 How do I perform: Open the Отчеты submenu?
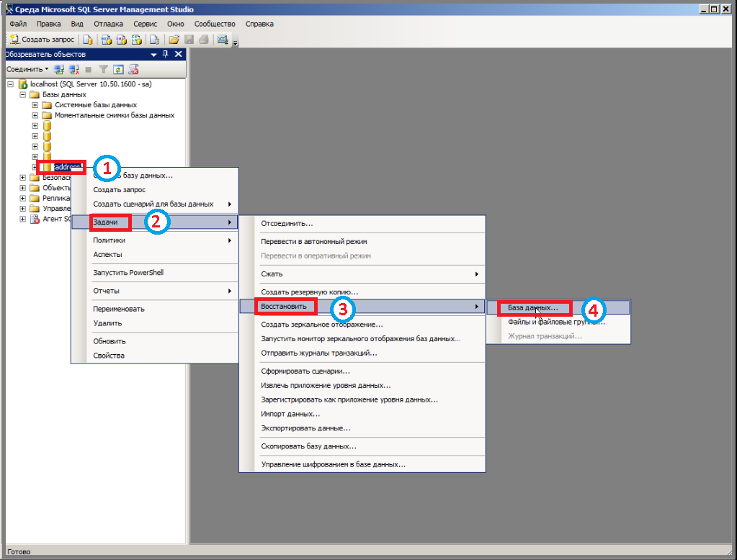pos(155,291)
